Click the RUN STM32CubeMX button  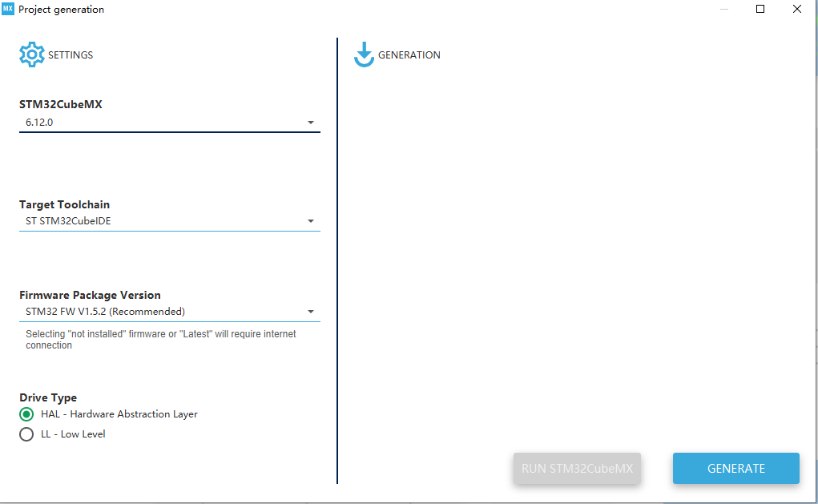click(x=577, y=468)
